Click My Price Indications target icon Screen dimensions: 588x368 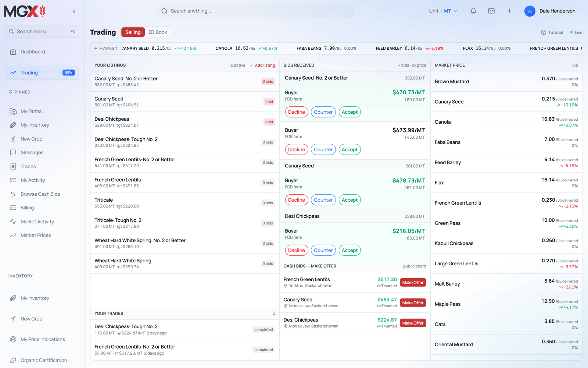[13, 340]
